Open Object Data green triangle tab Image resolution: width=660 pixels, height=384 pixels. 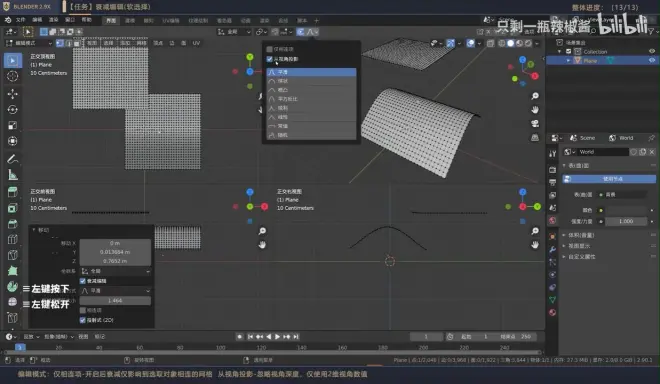click(x=553, y=299)
